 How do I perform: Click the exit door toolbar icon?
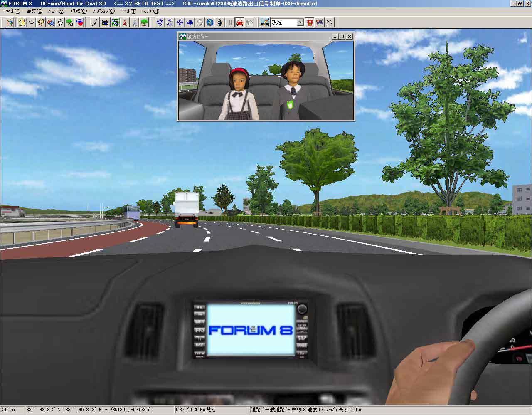10,22
